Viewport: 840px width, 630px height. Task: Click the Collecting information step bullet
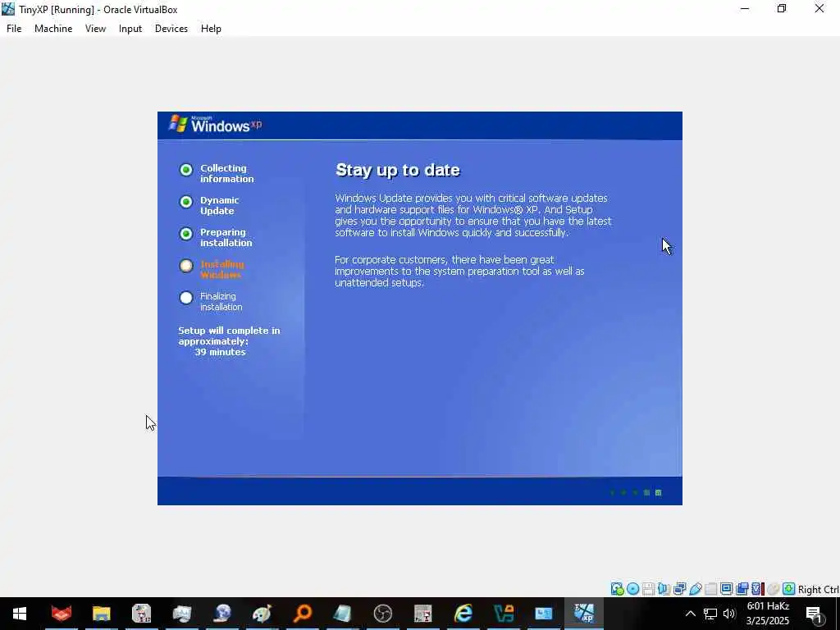point(186,170)
